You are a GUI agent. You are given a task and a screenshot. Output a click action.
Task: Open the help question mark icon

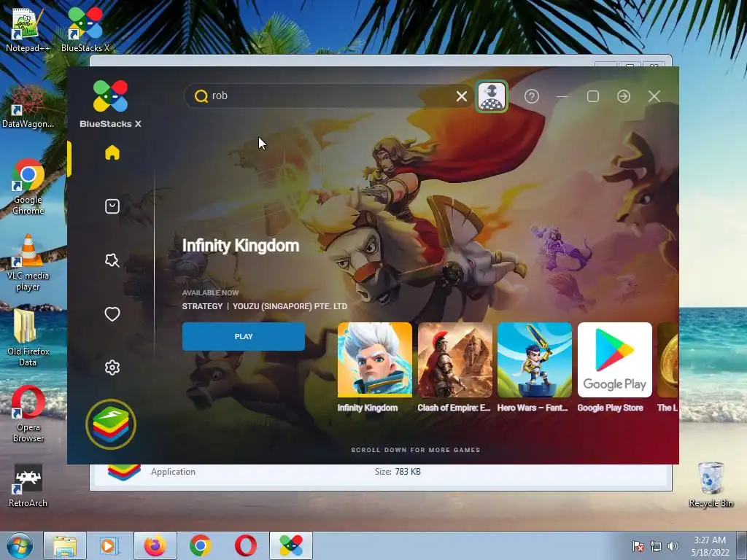click(532, 96)
